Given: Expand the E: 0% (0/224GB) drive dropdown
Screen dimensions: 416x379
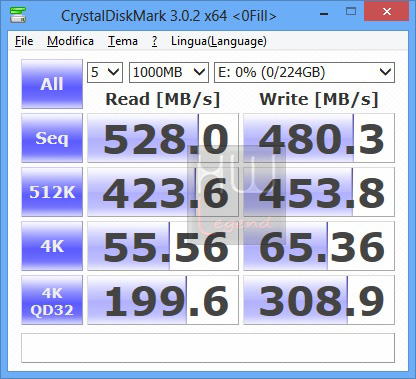Looking at the screenshot, I should 304,72.
